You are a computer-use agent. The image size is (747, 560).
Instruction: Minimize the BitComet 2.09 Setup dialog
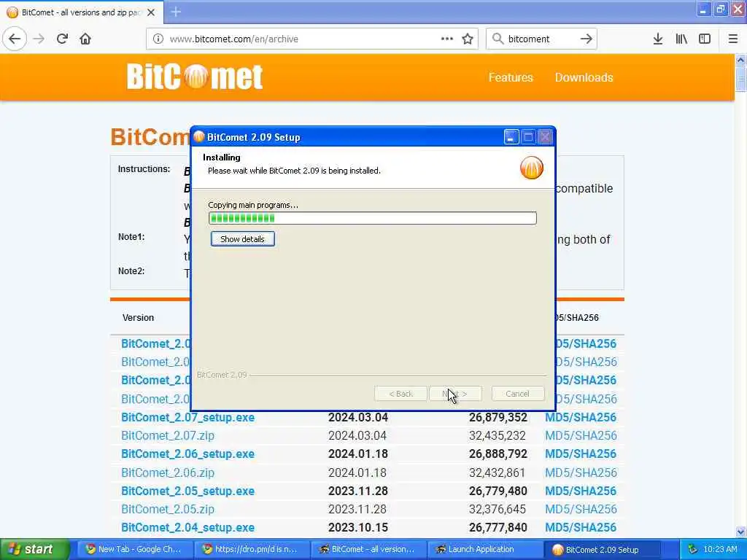point(511,137)
